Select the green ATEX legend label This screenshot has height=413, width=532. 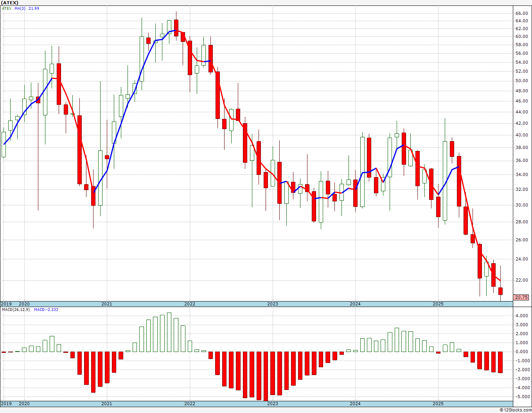click(7, 8)
